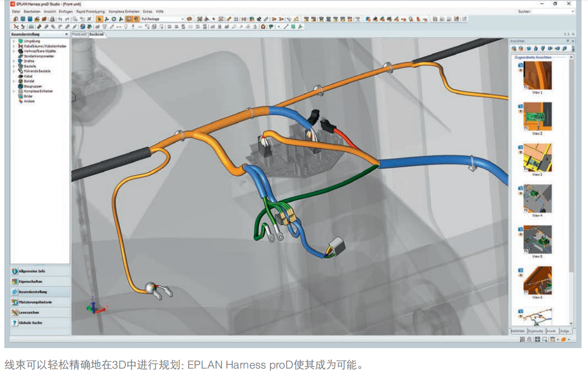The height and width of the screenshot is (375, 588).
Task: Open the Platzierungshistorie panel
Action: coord(40,302)
